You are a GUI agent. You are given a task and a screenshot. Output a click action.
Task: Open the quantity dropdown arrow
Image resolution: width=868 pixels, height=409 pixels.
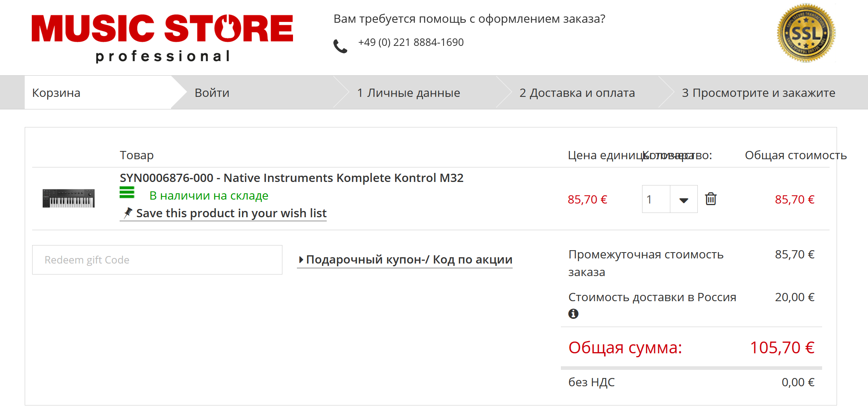684,199
